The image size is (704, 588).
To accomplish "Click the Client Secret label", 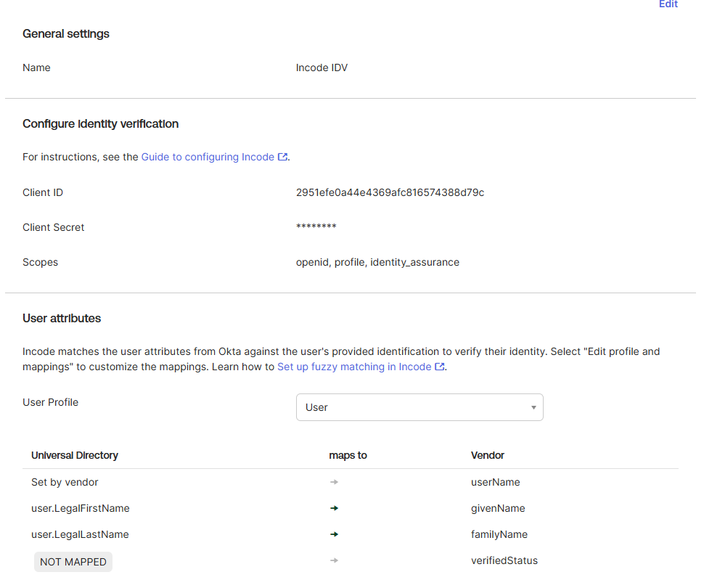I will tap(54, 227).
